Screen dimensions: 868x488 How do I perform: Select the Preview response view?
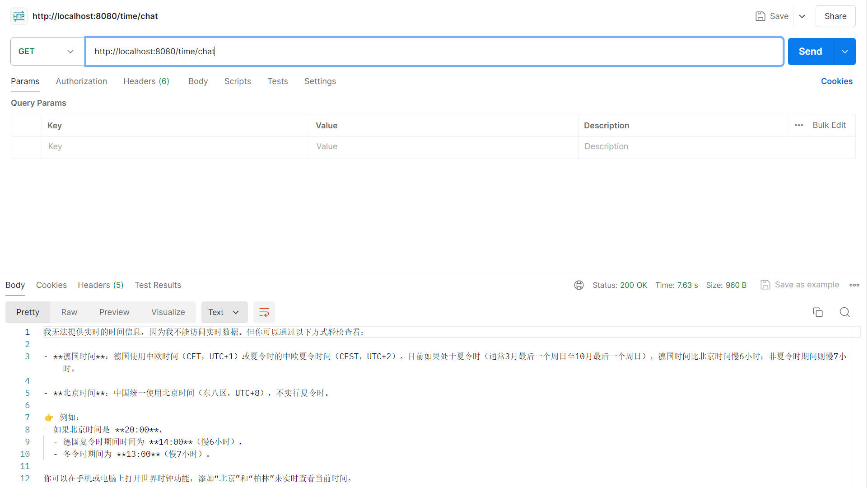point(114,312)
